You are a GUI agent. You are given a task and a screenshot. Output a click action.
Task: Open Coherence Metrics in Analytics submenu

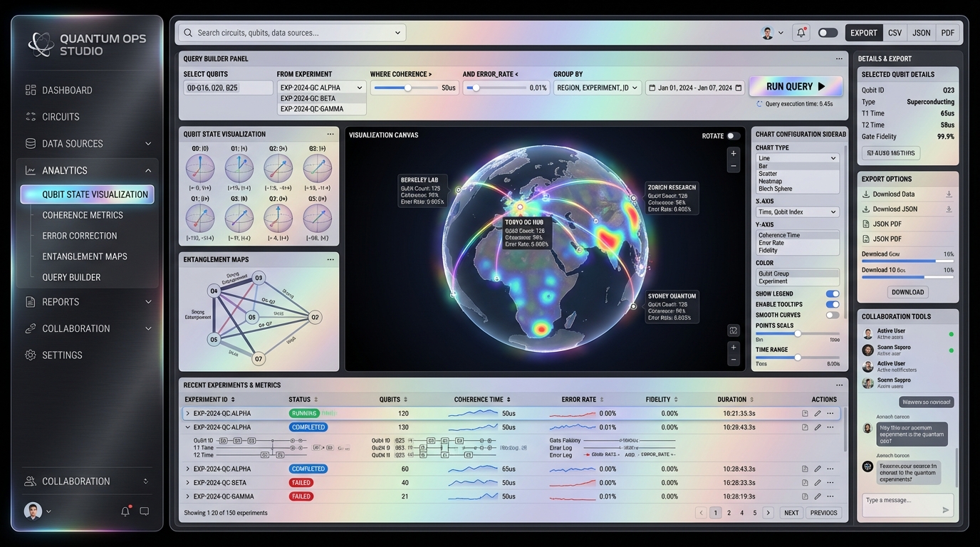coord(83,215)
